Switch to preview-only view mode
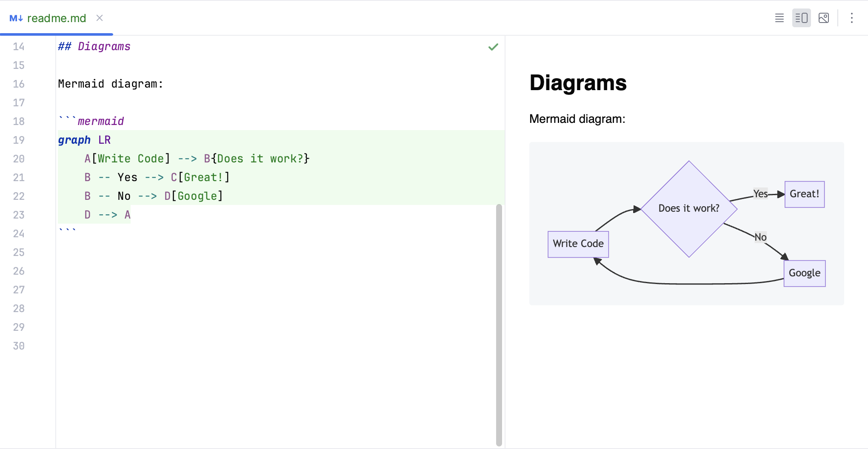The image size is (868, 449). point(824,18)
